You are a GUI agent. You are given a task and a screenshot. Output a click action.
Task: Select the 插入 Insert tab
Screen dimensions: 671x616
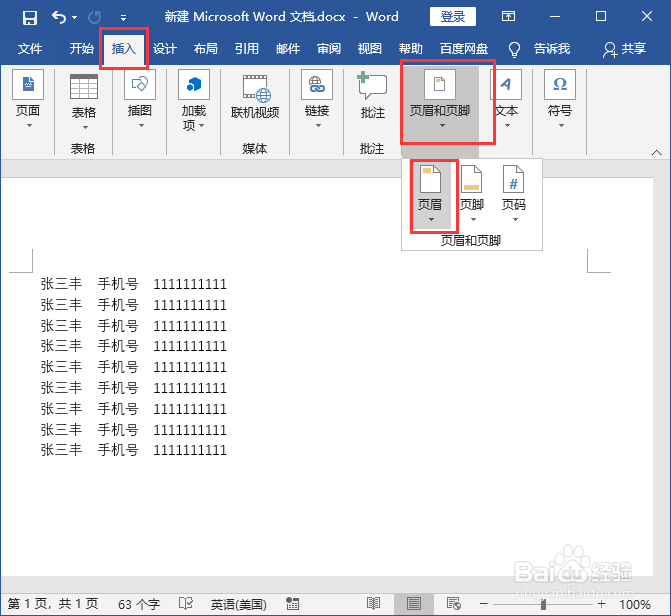pyautogui.click(x=124, y=48)
